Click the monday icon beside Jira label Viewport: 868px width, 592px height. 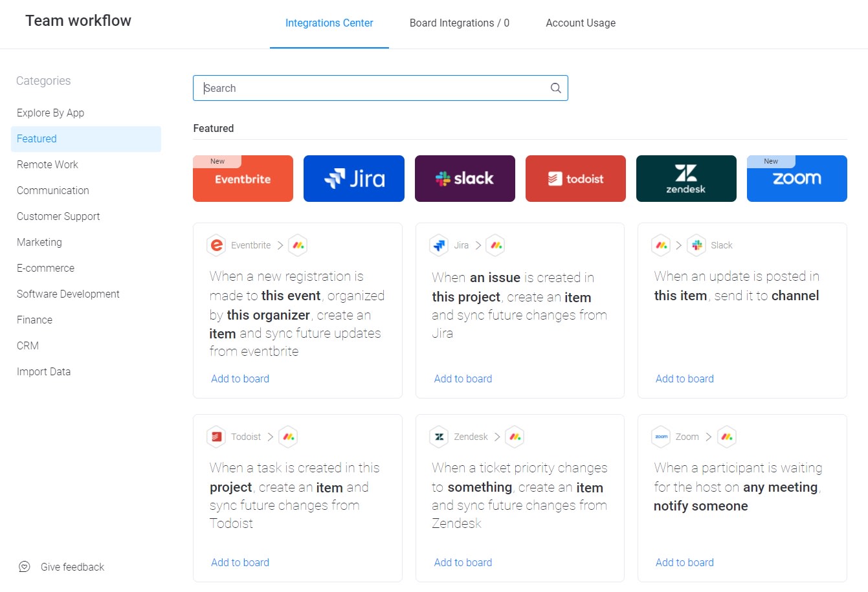coord(495,245)
